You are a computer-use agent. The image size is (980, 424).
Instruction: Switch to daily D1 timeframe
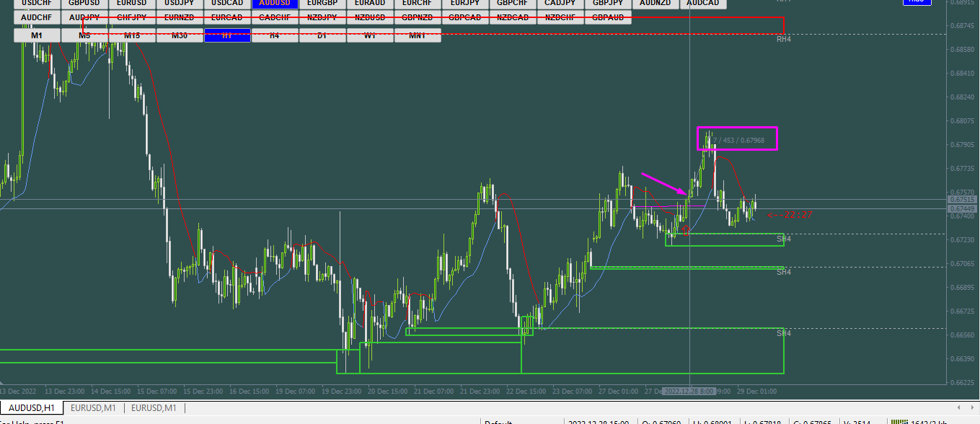coord(322,35)
